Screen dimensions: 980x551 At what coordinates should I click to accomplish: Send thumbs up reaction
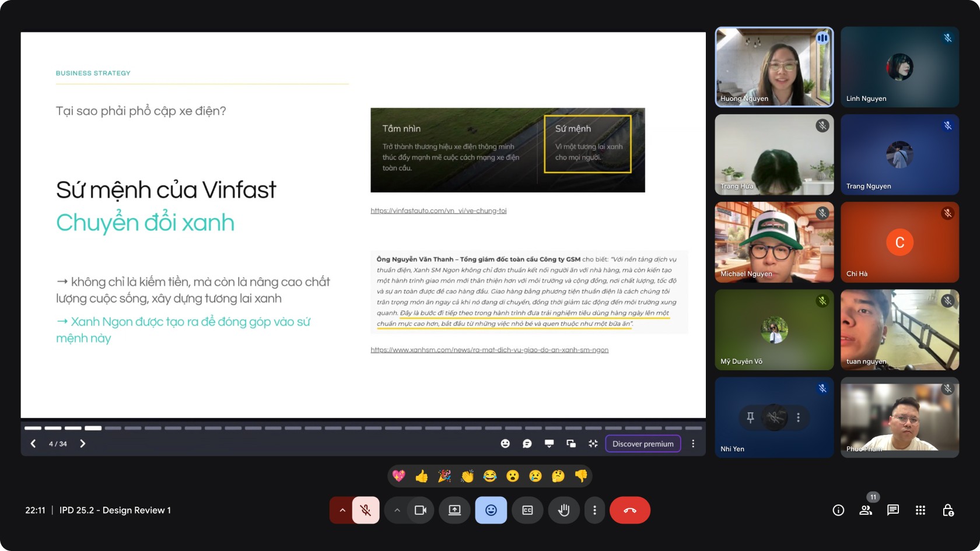pos(422,476)
